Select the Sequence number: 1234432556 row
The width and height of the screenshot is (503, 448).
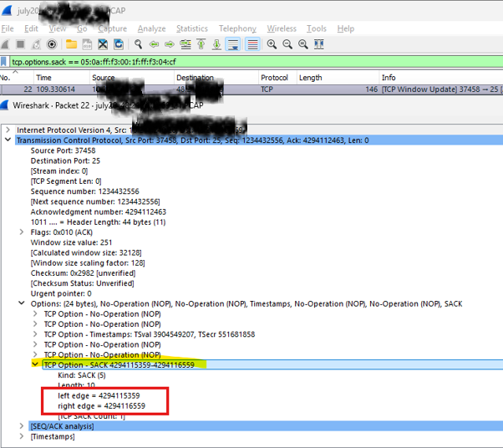point(84,191)
